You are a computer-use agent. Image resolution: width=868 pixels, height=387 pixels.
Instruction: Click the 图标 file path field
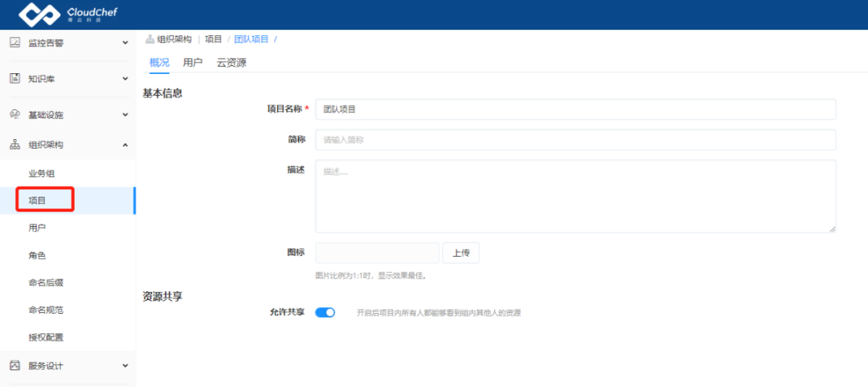point(377,253)
